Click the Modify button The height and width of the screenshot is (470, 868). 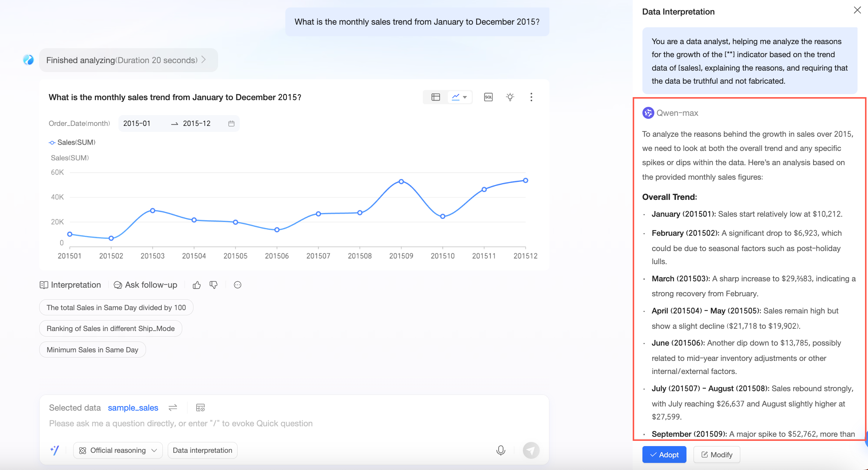point(716,455)
